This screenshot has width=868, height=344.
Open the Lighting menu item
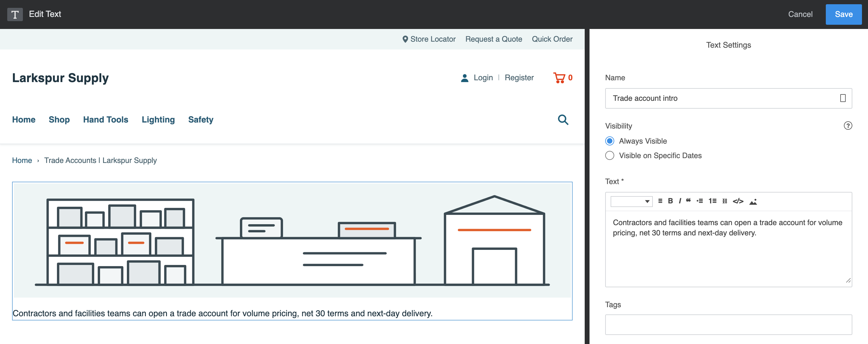pyautogui.click(x=158, y=120)
